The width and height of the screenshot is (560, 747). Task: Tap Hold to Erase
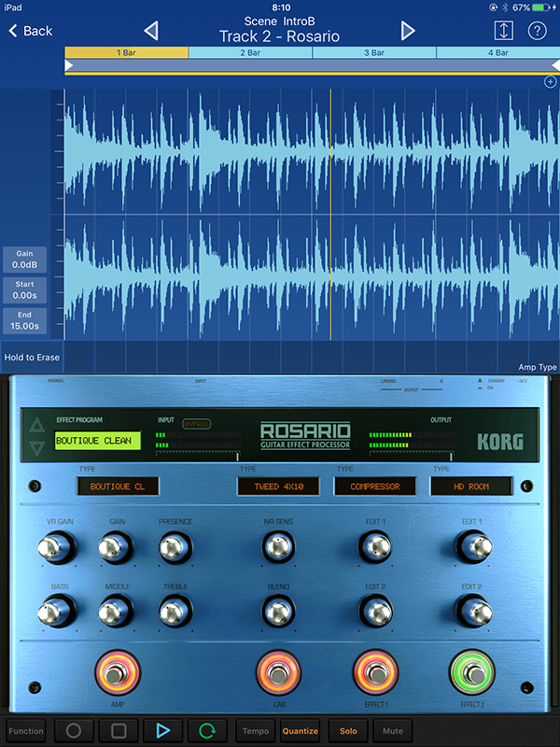click(x=32, y=358)
